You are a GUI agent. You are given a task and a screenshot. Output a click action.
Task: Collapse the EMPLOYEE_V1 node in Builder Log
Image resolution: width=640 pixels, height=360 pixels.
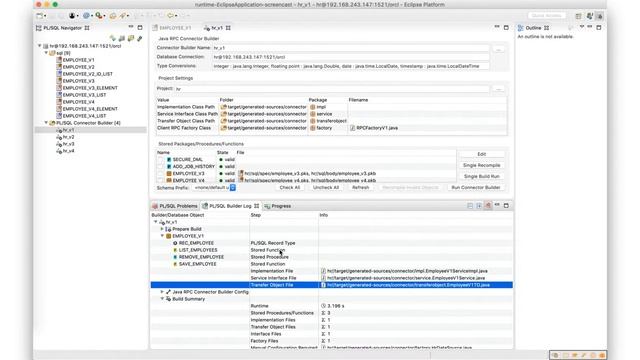(162, 236)
